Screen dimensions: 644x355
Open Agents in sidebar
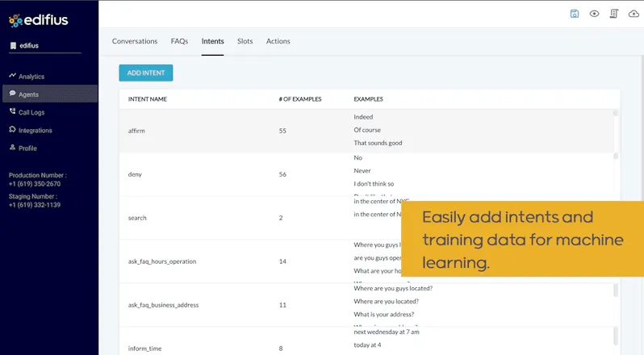click(x=50, y=94)
